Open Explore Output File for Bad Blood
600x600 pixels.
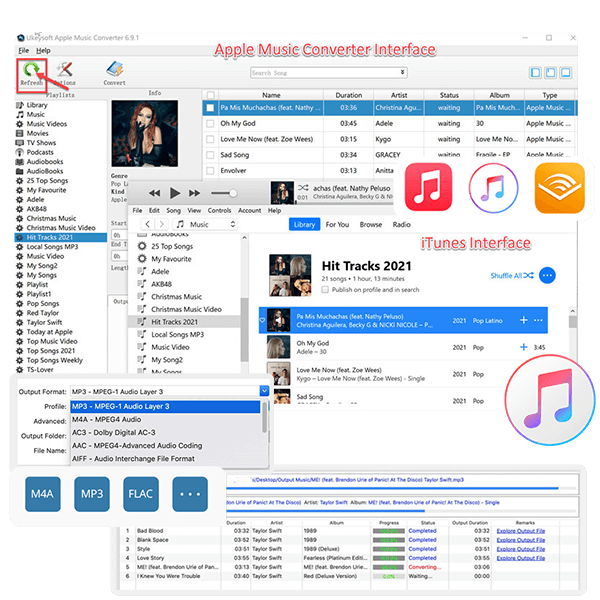(520, 531)
